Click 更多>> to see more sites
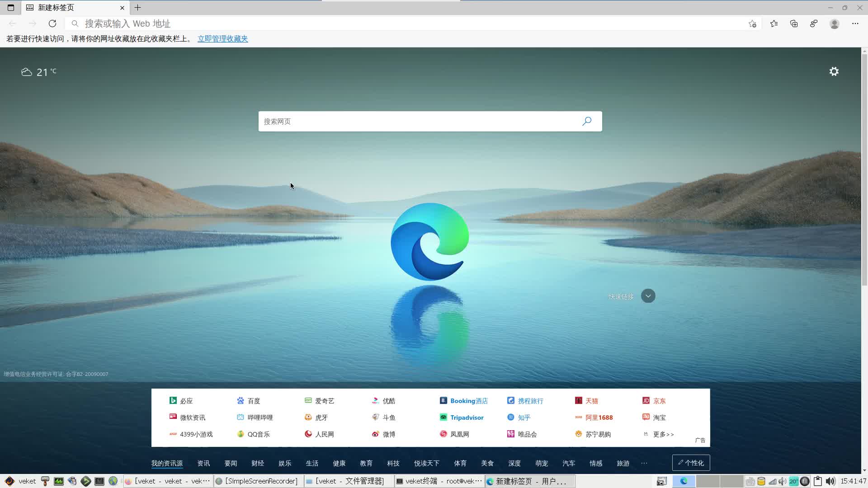The image size is (868, 488). [659, 434]
